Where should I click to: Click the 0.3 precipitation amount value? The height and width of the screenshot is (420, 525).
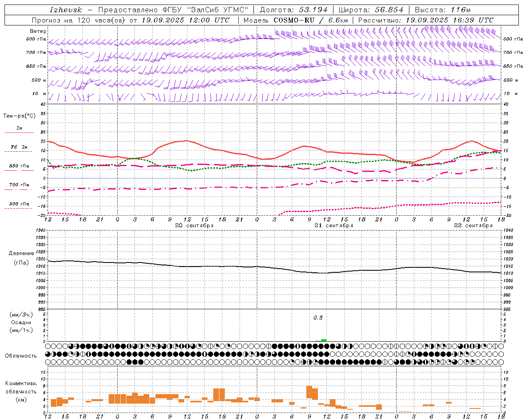pyautogui.click(x=318, y=318)
